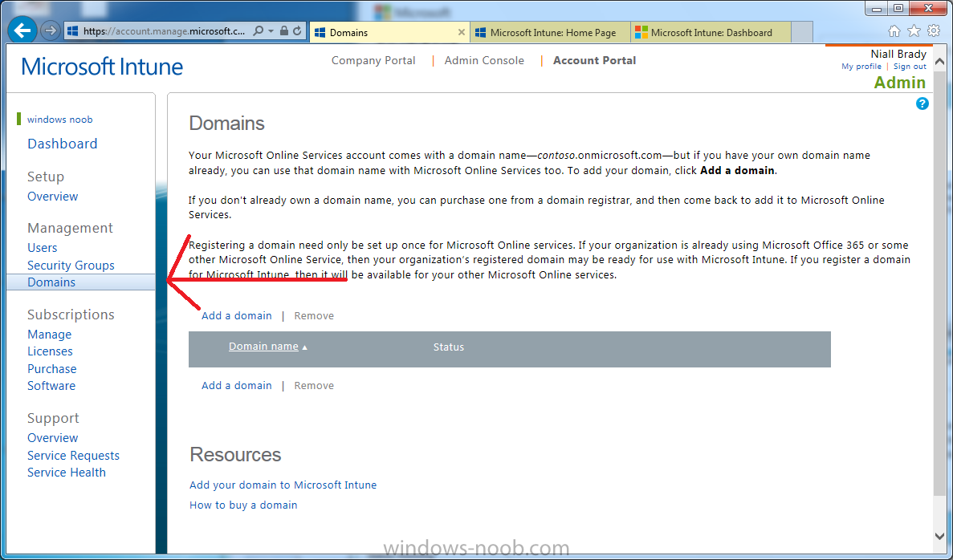
Task: Open Support Overview link
Action: point(52,438)
